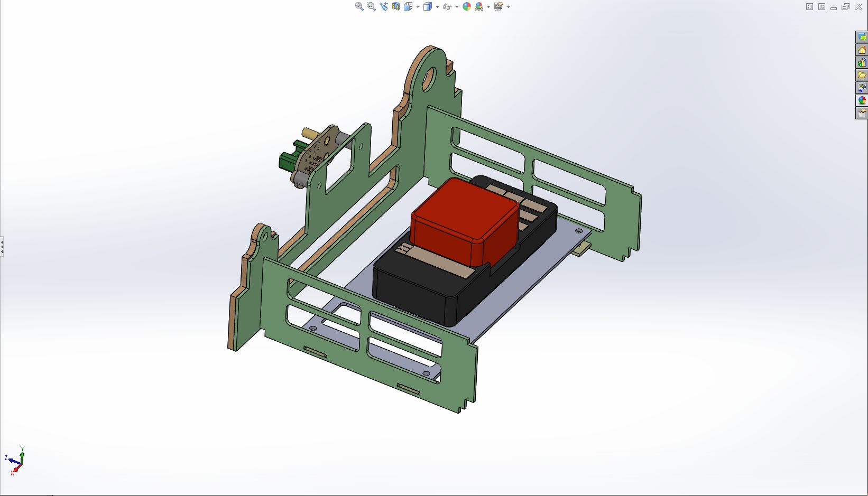
Task: Open the View Palette task pane icon
Action: (862, 87)
